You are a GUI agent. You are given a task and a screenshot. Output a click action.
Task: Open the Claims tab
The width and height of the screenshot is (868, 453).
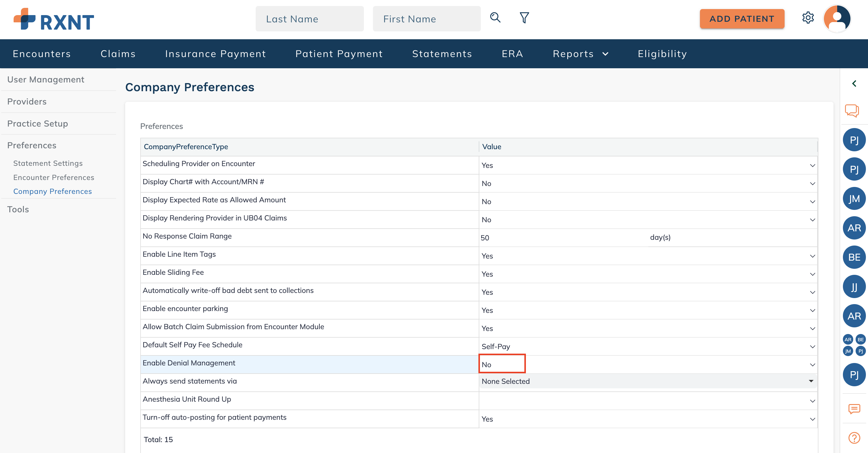click(x=118, y=54)
